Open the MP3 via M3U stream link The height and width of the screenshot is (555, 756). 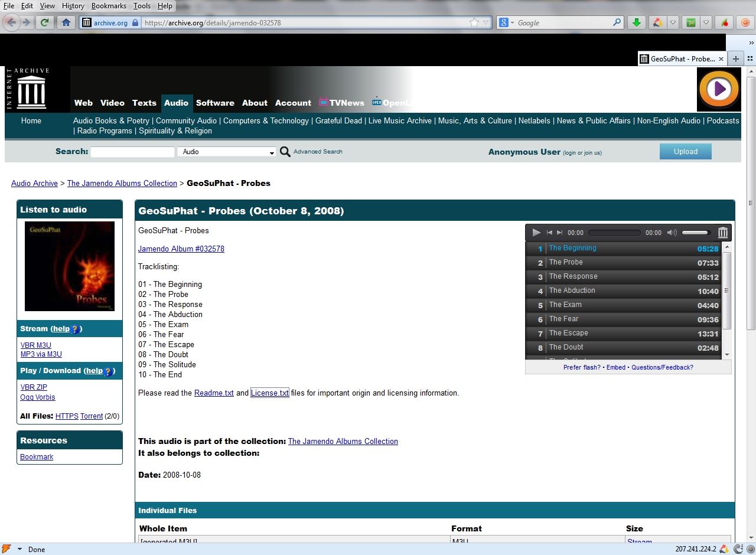[41, 354]
